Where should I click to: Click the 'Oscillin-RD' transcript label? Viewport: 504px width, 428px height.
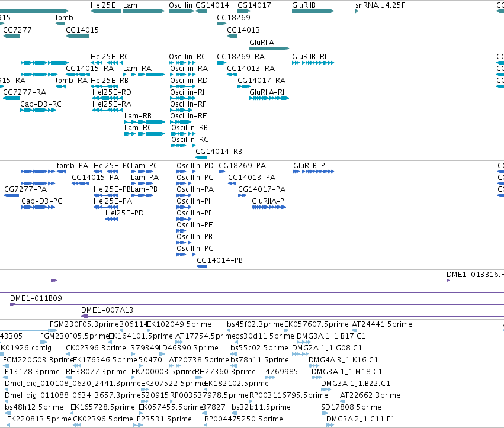point(189,81)
